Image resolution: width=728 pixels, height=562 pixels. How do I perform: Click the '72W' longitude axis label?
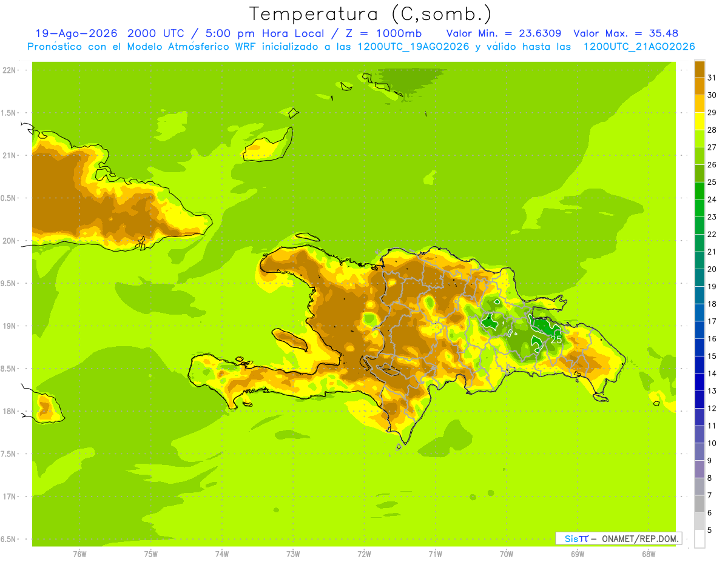coord(364,554)
